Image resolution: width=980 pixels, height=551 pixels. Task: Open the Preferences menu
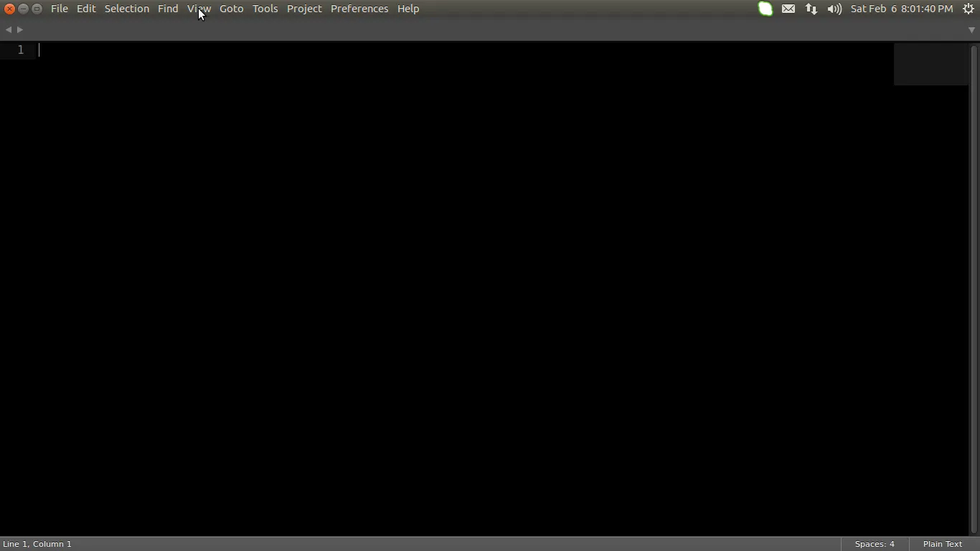359,9
